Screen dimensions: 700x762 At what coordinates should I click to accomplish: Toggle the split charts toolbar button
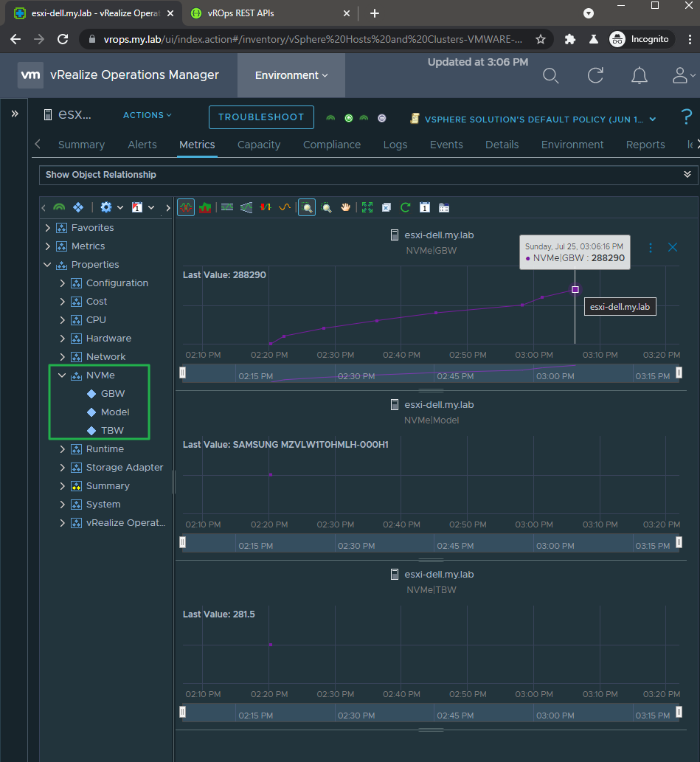(x=186, y=208)
